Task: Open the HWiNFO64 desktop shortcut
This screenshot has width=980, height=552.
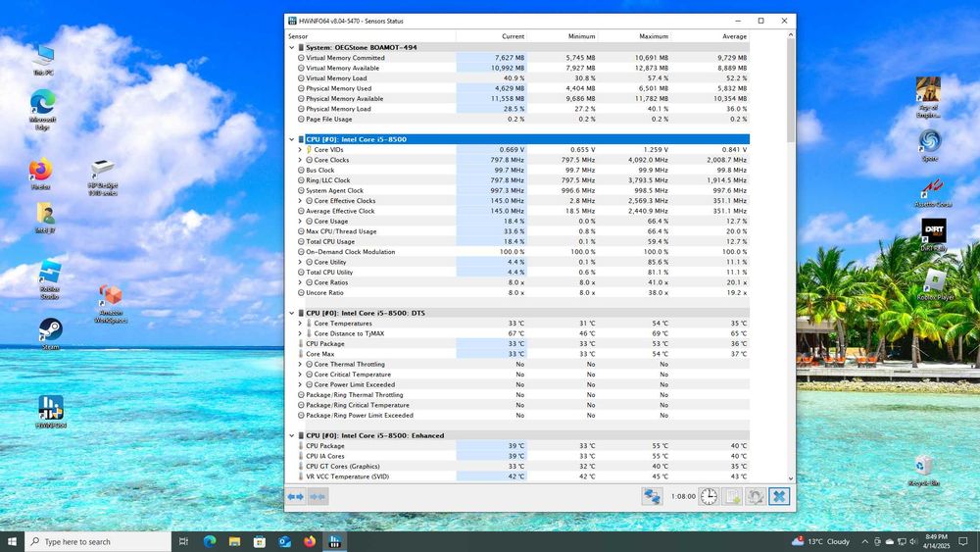Action: click(x=51, y=412)
